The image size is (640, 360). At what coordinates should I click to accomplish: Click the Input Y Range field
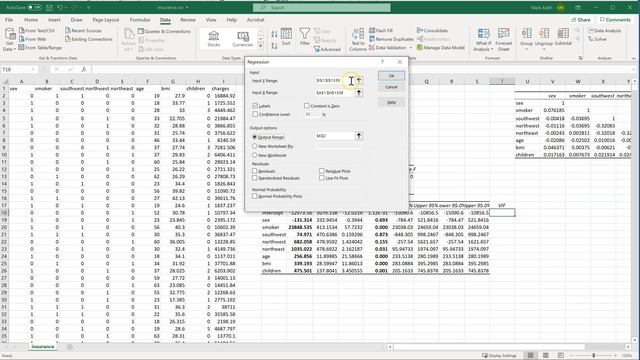[x=335, y=80]
